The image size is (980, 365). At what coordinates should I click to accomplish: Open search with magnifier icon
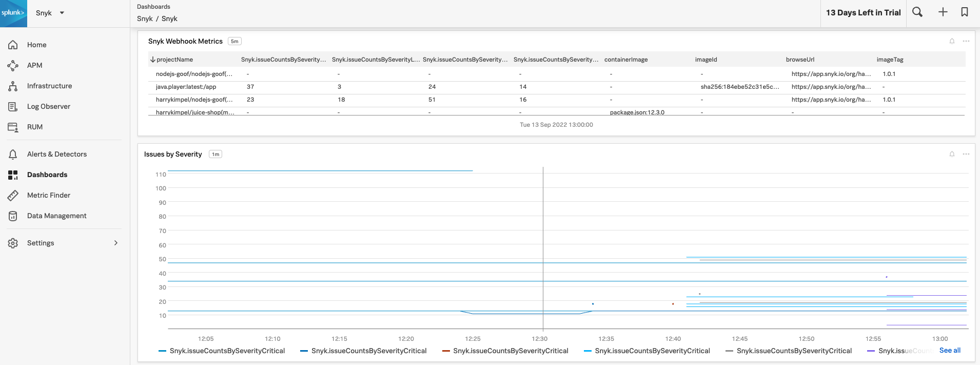click(917, 12)
